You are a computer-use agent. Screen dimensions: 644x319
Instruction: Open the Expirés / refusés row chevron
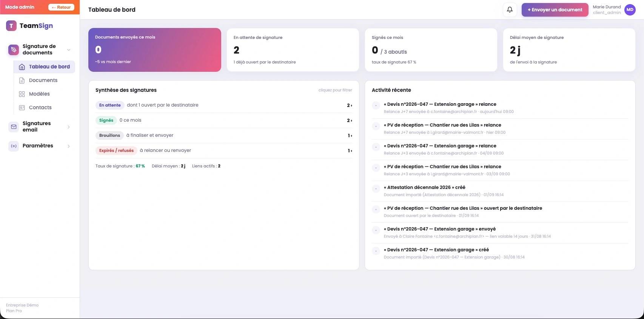(x=351, y=151)
